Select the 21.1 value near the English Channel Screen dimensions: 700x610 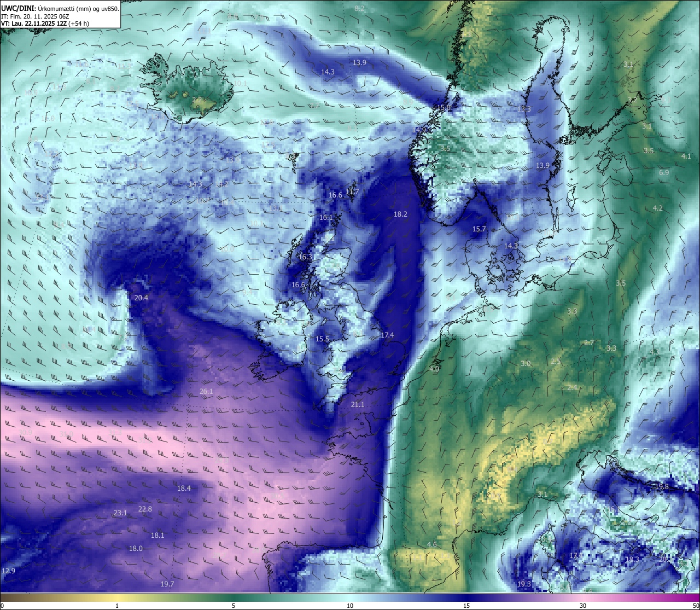tap(357, 404)
